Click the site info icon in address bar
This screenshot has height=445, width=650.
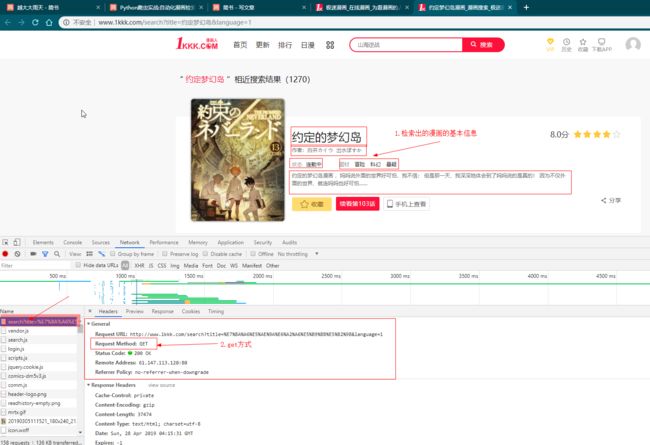coord(66,22)
